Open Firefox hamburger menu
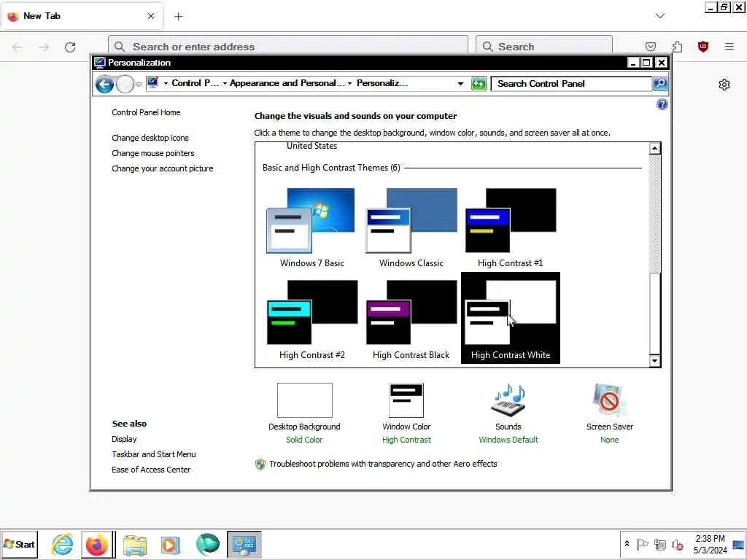747x560 pixels. point(729,47)
